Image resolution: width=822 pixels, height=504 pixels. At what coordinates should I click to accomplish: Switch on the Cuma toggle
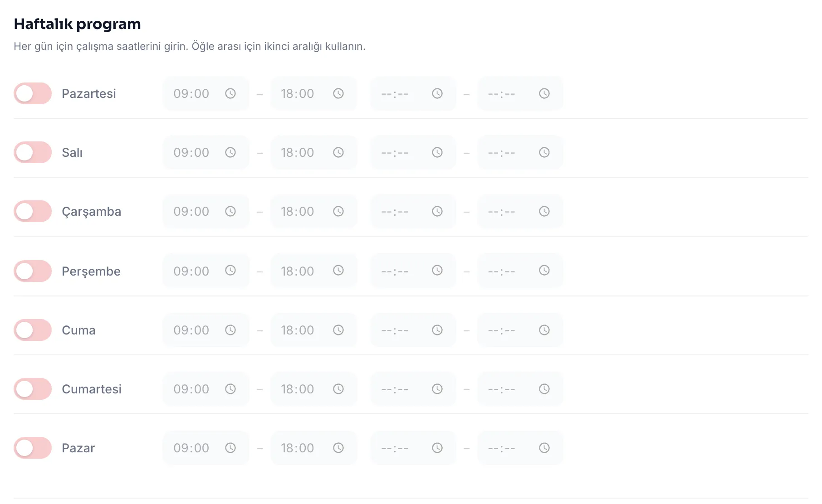coord(33,330)
